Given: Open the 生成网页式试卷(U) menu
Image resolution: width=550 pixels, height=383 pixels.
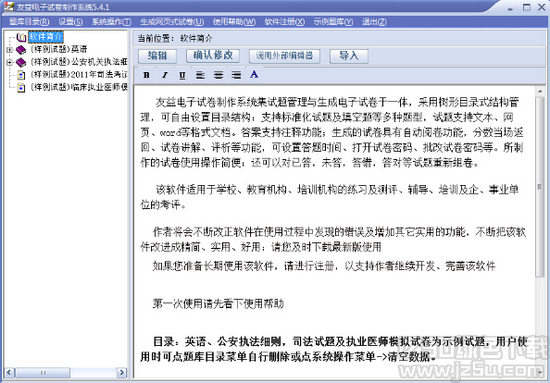Looking at the screenshot, I should pyautogui.click(x=172, y=22).
